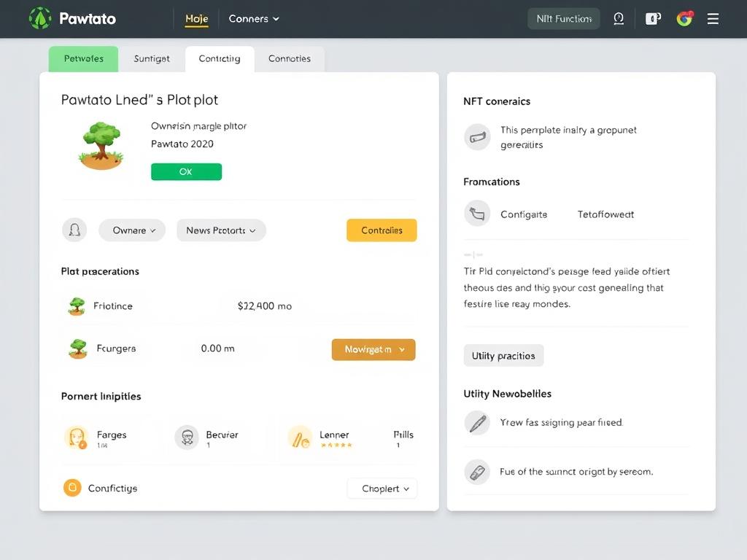
Task: Click the Pawtato 2020 text
Action: point(182,144)
